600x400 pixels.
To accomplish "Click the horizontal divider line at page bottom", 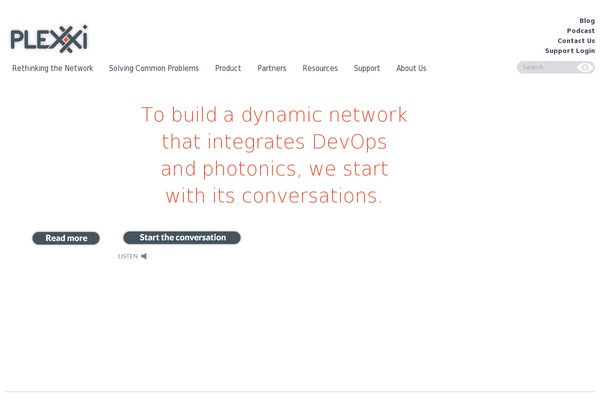I will tap(300, 391).
